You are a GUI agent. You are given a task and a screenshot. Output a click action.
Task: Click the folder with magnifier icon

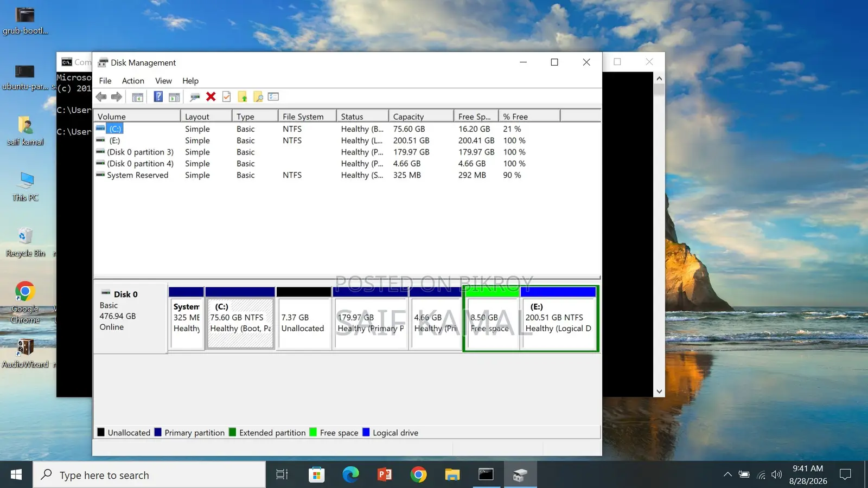[258, 97]
